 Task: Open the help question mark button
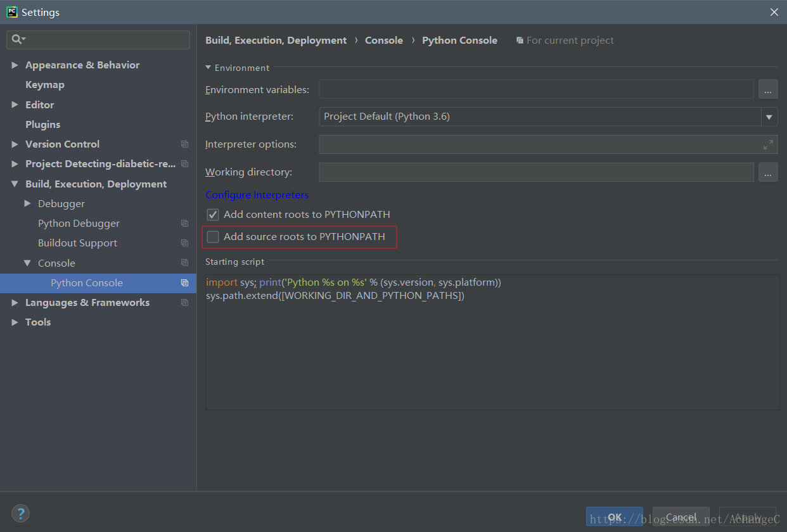point(20,514)
